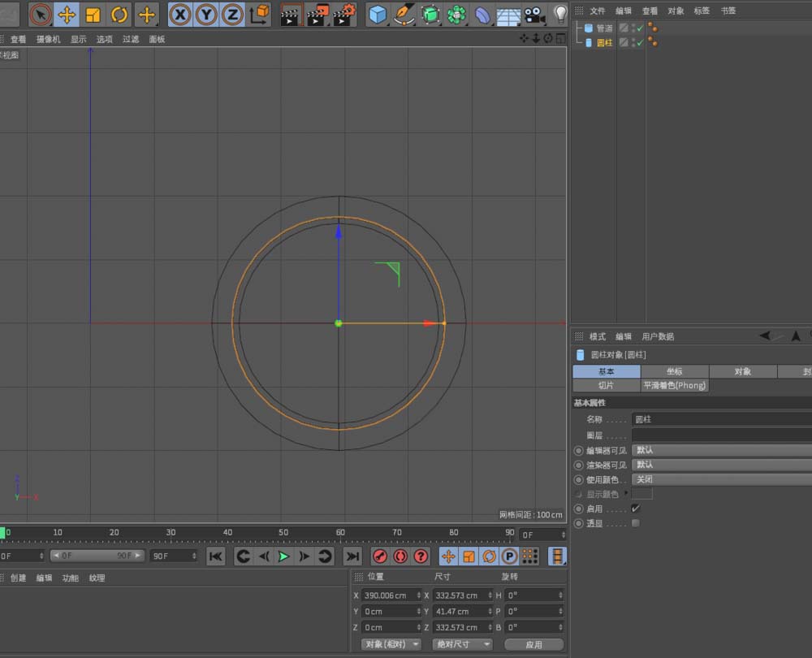Screen dimensions: 812x658
Task: Toggle the X axis lock
Action: (x=180, y=14)
